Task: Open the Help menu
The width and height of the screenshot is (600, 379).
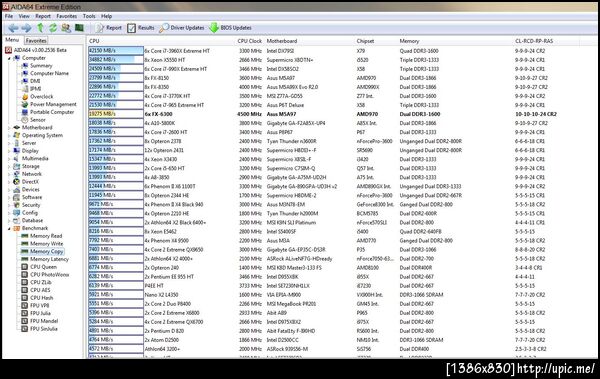Action: (106, 16)
